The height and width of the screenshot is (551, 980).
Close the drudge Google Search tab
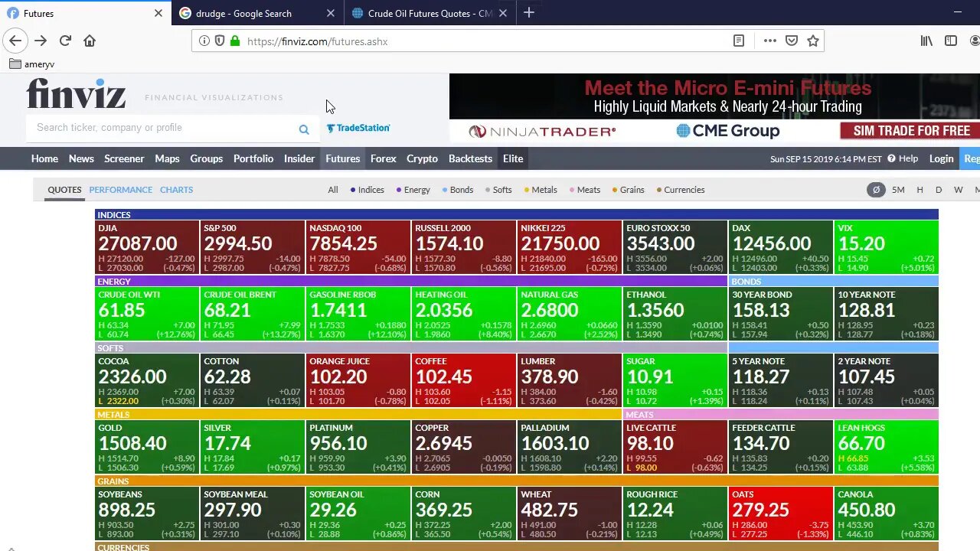pyautogui.click(x=331, y=13)
